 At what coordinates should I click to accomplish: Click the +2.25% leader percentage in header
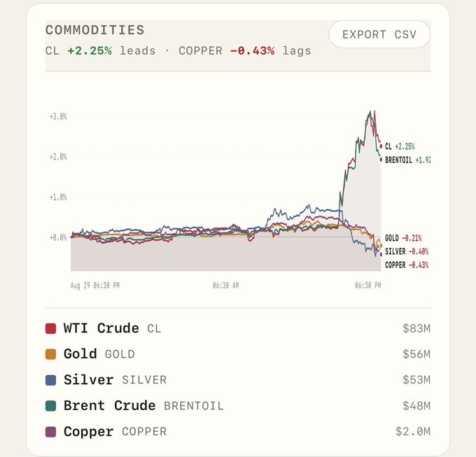(90, 50)
